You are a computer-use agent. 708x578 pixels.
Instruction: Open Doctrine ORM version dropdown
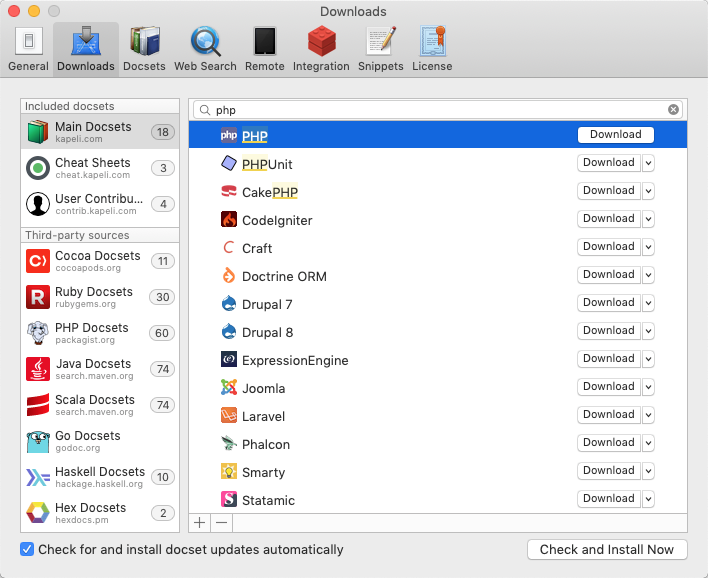pos(648,275)
